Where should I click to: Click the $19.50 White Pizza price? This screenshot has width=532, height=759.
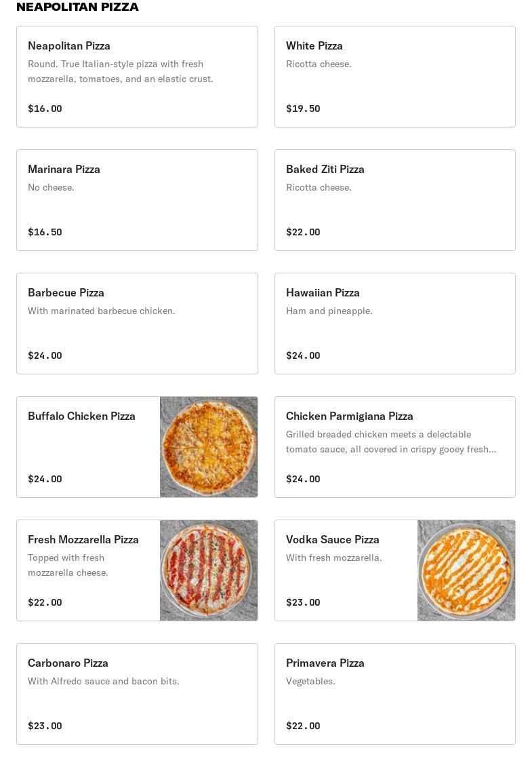(x=303, y=109)
